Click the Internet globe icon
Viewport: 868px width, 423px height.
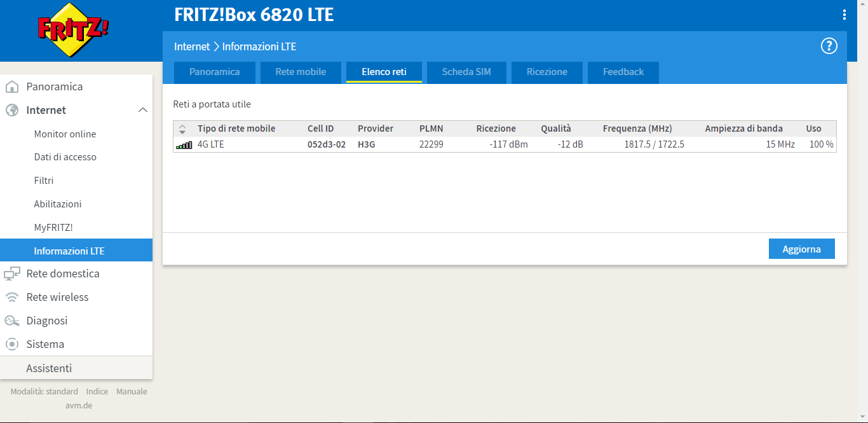click(11, 110)
